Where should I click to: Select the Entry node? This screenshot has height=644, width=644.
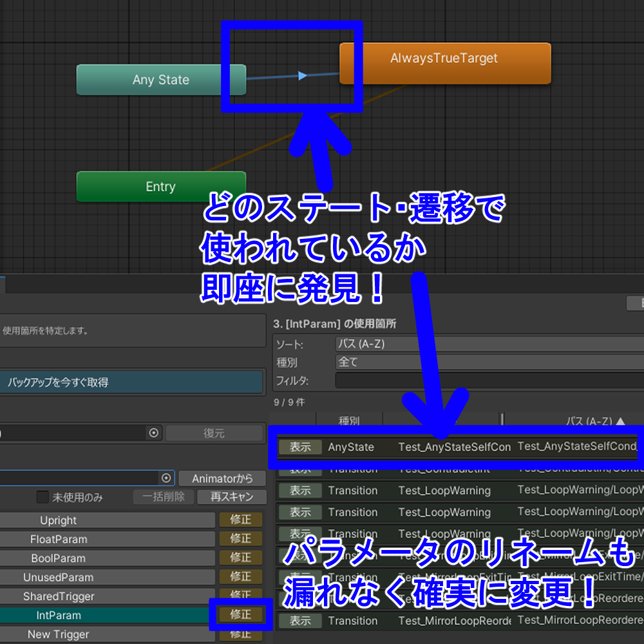pos(161,187)
